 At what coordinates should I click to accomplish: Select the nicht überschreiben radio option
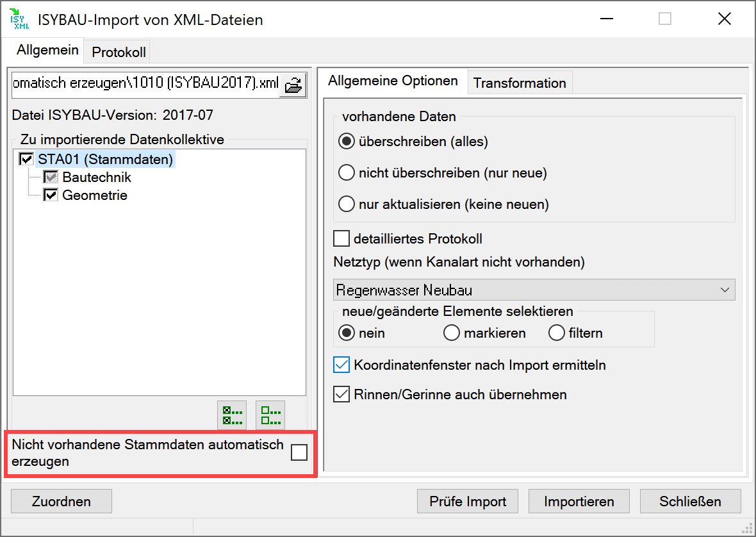tap(347, 173)
